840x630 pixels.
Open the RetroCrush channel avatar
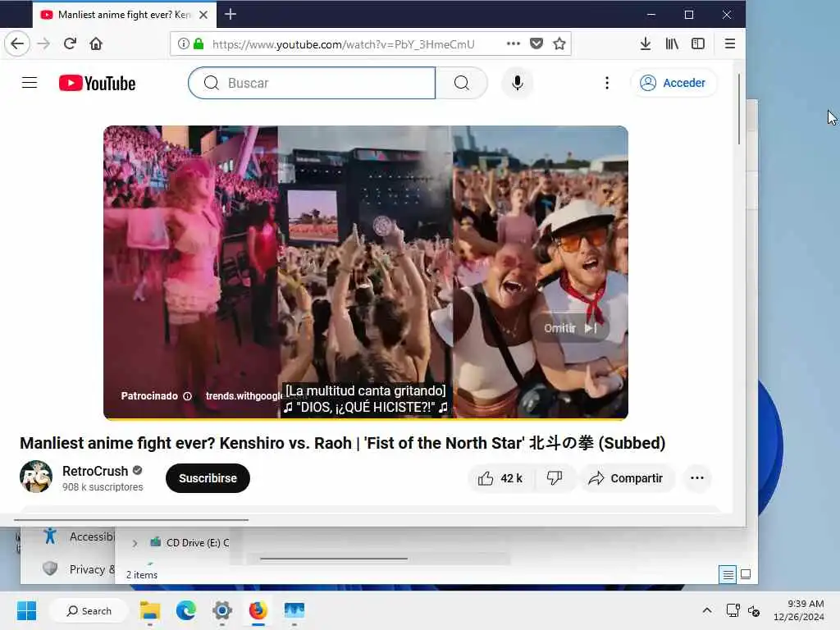(36, 477)
